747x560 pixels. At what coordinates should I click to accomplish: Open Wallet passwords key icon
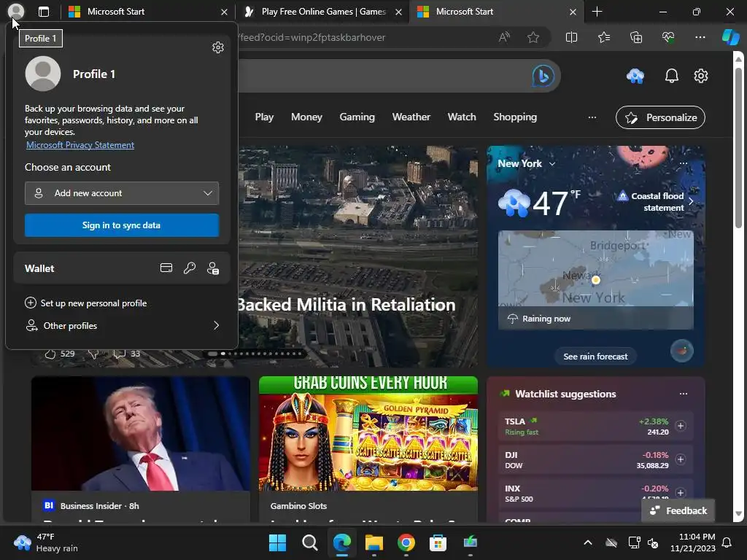pos(190,268)
